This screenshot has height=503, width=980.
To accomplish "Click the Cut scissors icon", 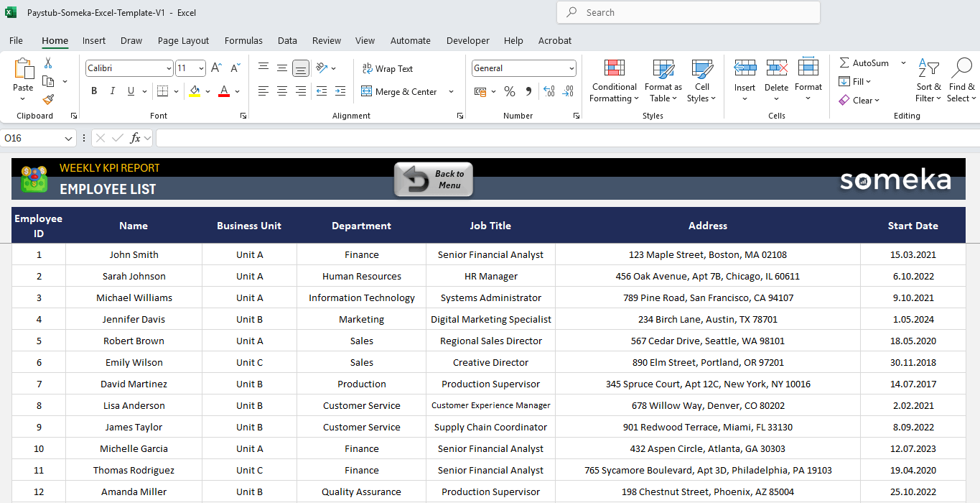I will tap(48, 63).
